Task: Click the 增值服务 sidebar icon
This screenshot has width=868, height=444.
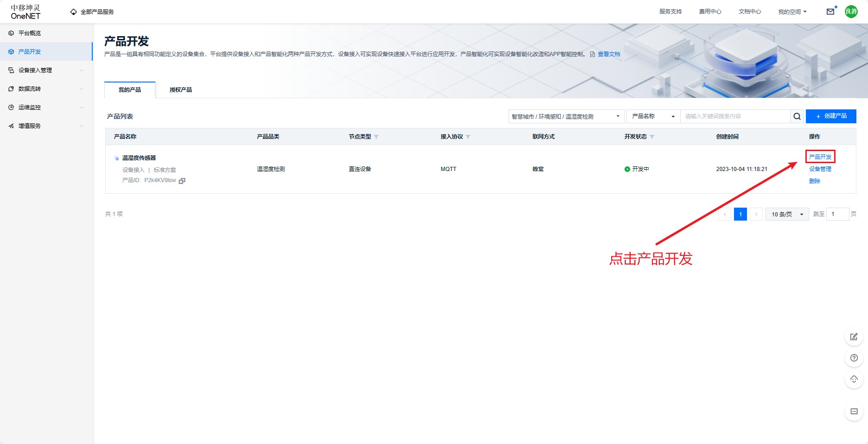Action: click(11, 126)
